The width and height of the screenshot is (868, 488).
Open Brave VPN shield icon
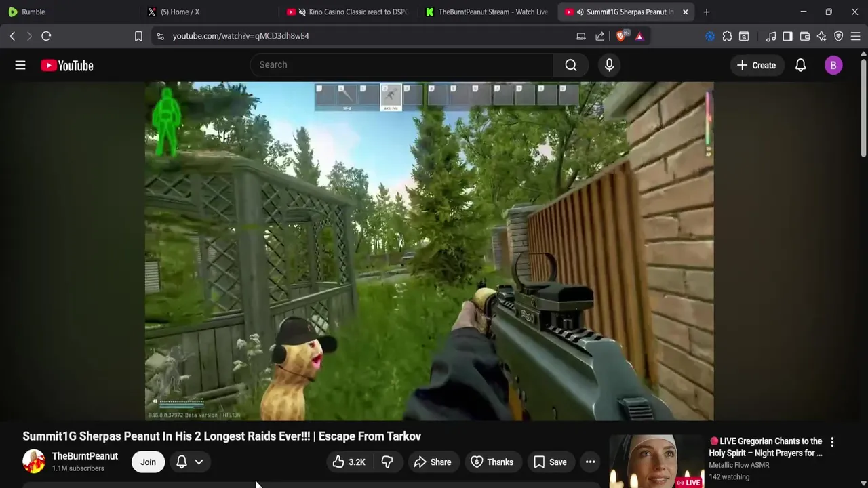tap(839, 36)
